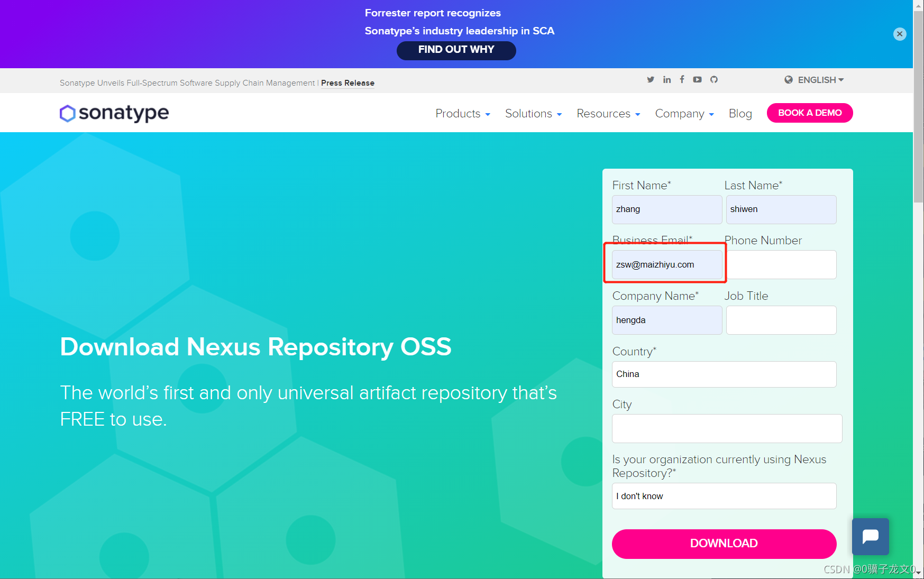Close the Forrester banner
Screen dimensions: 924x579
coord(900,34)
